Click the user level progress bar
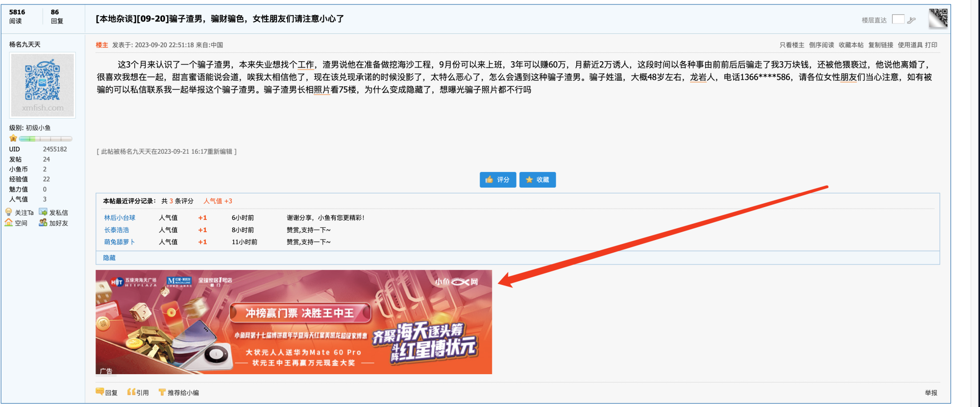Viewport: 980px width, 407px height. point(45,139)
